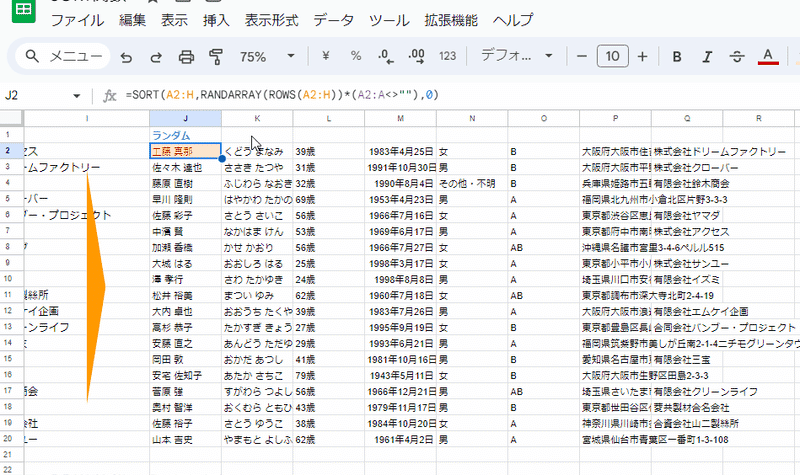Screen dimensions: 800x475
Task: Open the ファイル menu
Action: click(77, 20)
